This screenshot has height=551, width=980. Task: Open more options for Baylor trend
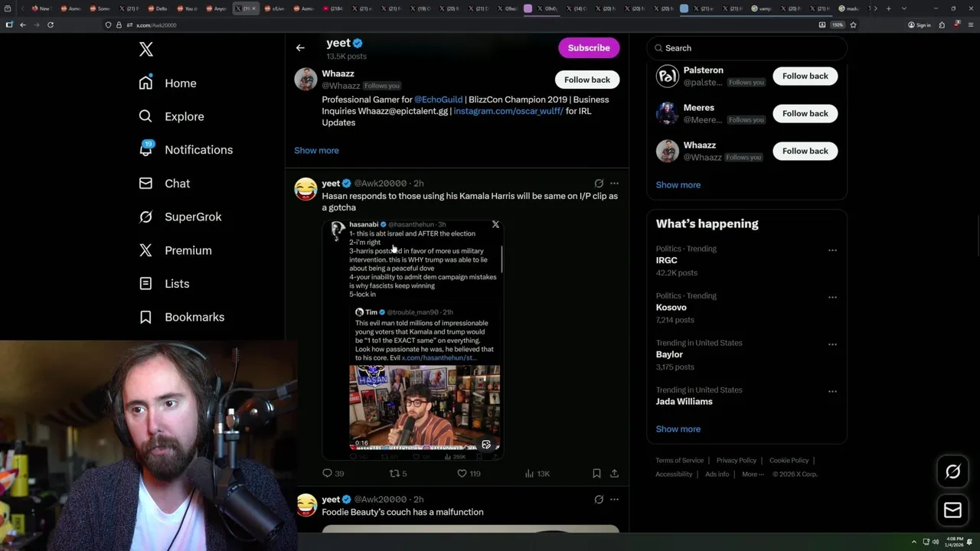[832, 344]
